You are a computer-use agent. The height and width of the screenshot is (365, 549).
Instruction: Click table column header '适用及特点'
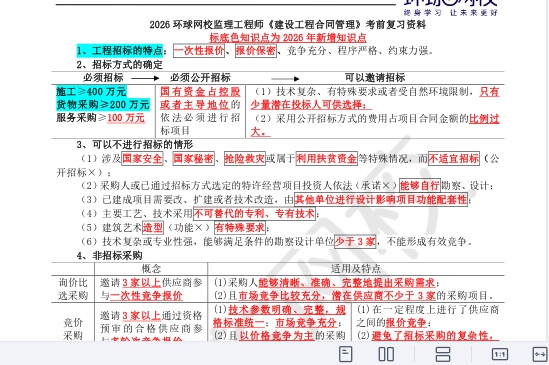[356, 269]
